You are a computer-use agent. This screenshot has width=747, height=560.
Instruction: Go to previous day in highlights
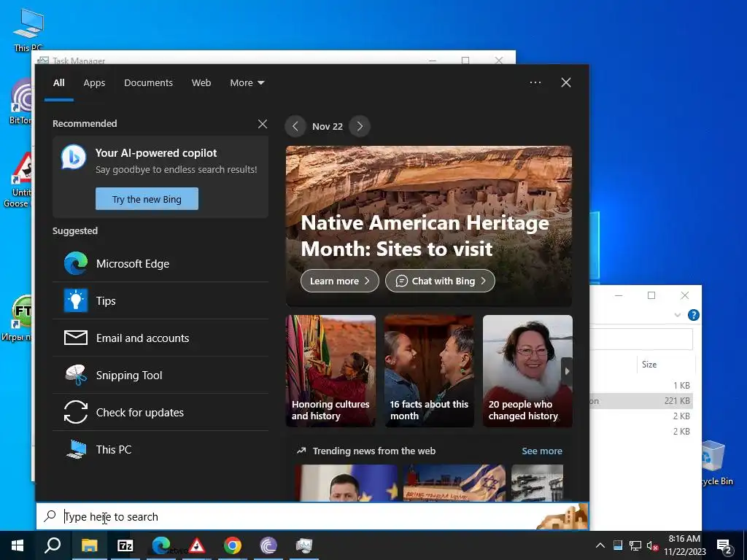[295, 126]
